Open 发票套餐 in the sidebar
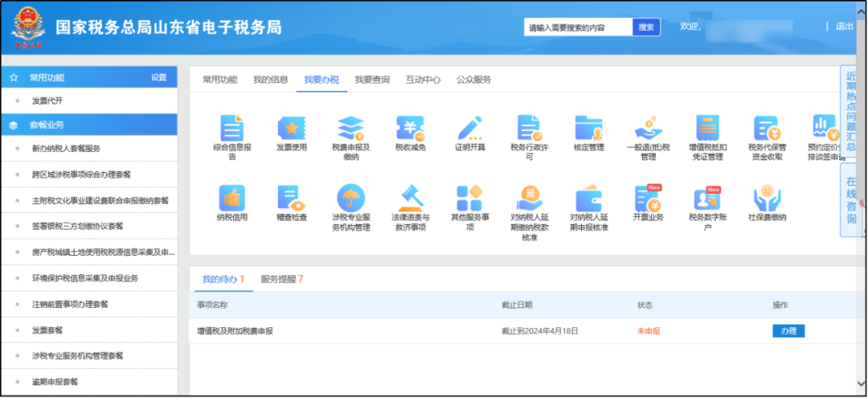Screen dimensions: 868x398 tap(47, 330)
